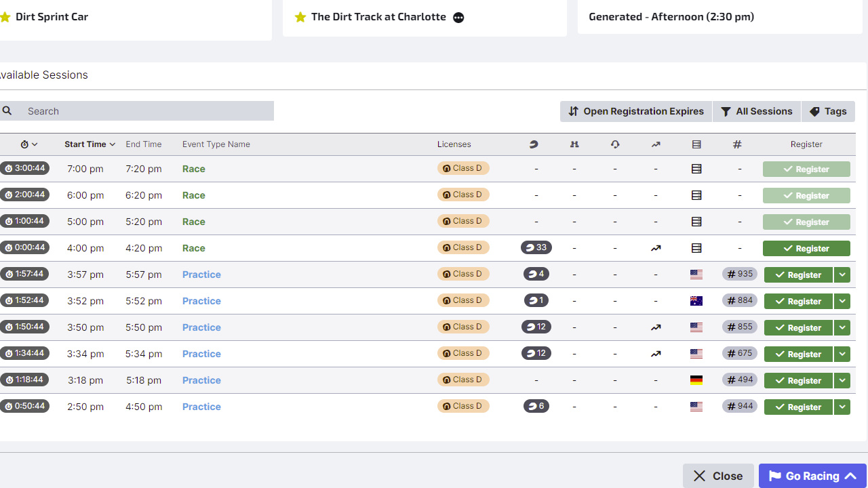Click the German flag in the 3:18 pm row
The height and width of the screenshot is (488, 868).
click(696, 380)
